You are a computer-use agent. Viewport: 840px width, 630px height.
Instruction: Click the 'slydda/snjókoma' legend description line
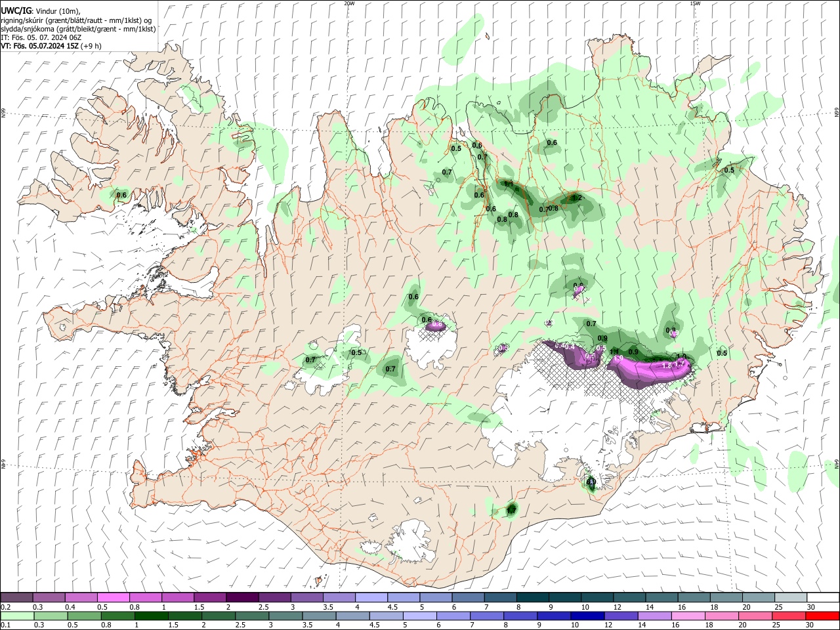pos(79,29)
